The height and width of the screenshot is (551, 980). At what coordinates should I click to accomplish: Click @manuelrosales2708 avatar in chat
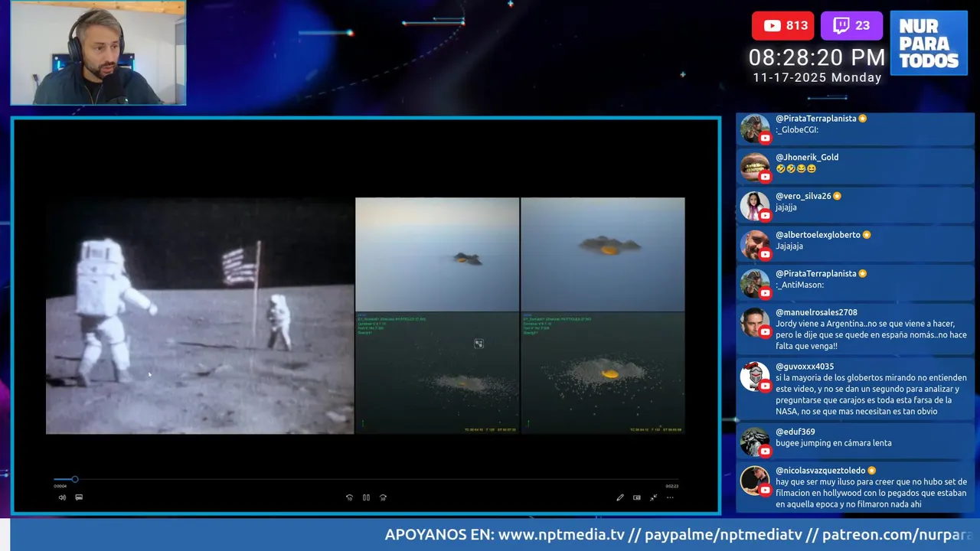(x=754, y=322)
